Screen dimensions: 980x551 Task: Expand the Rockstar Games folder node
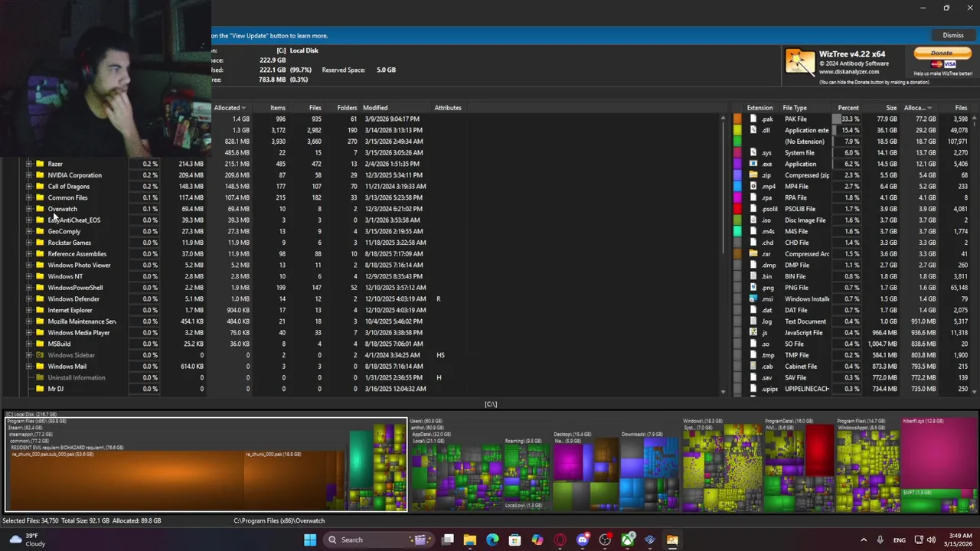[29, 243]
